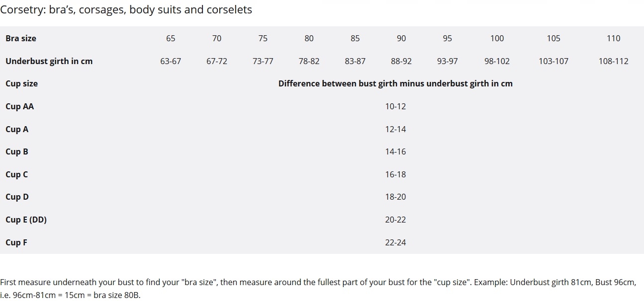Image resolution: width=644 pixels, height=301 pixels.
Task: Select bra size 80 value
Action: point(309,38)
